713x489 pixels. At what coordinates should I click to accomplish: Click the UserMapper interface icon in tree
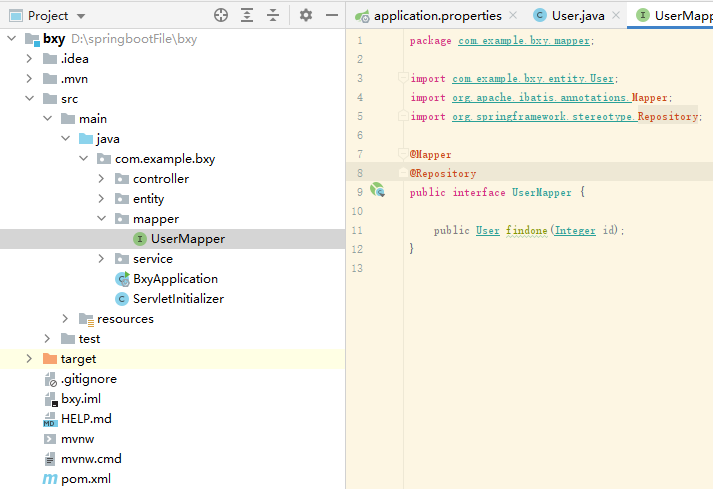pos(140,239)
